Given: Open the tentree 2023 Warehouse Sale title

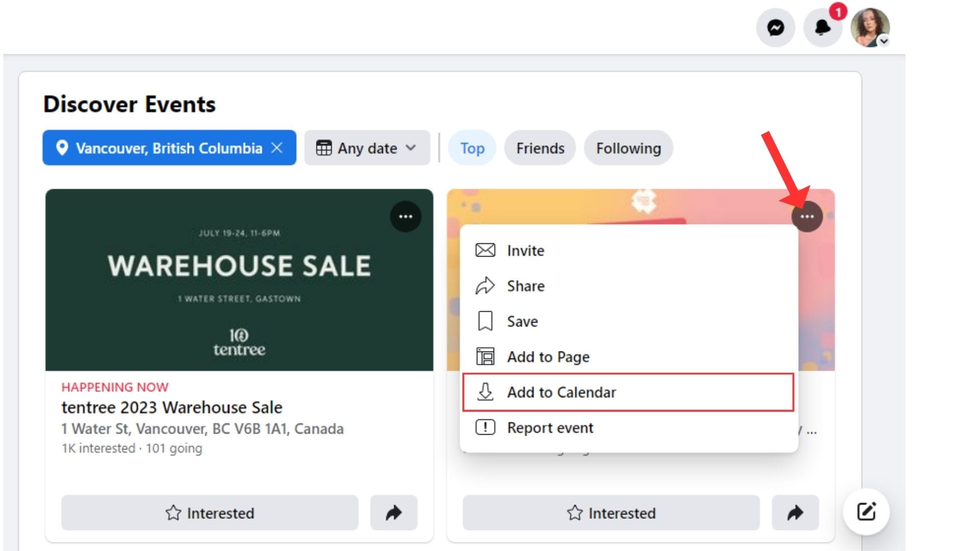Looking at the screenshot, I should tap(171, 407).
